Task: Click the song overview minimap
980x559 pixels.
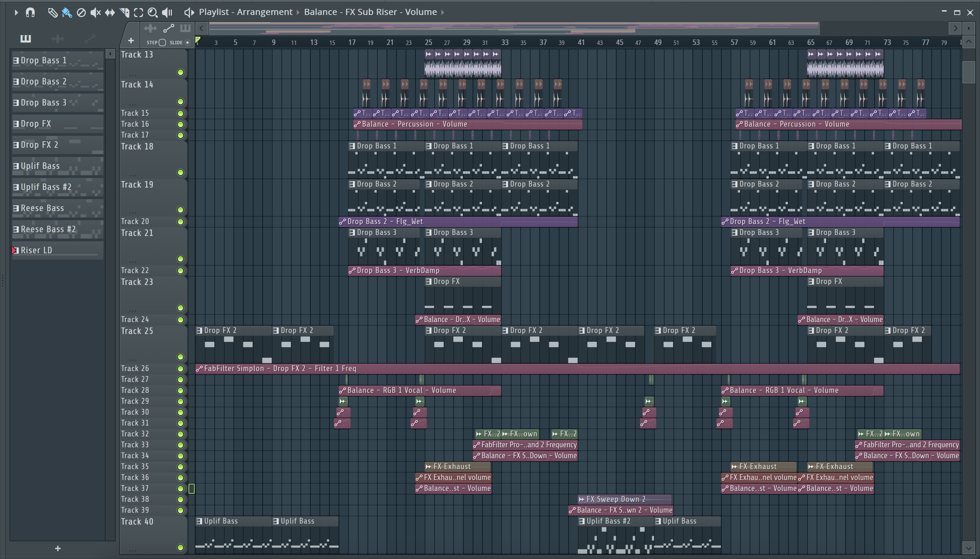Action: click(x=514, y=28)
